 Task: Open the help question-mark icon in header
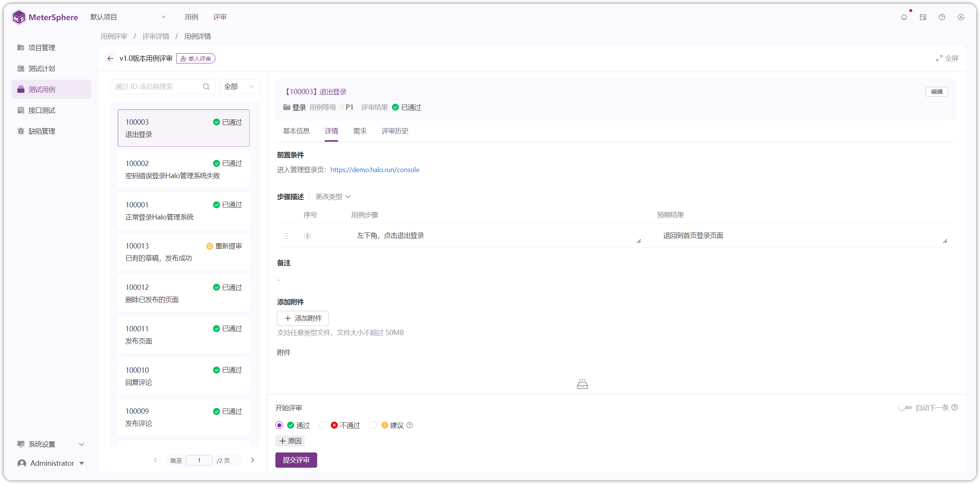click(x=942, y=17)
